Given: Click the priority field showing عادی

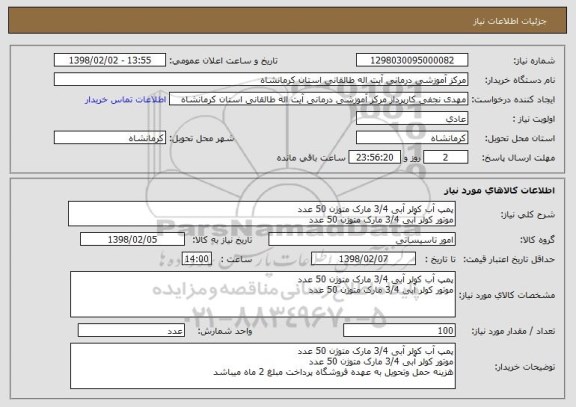Looking at the screenshot, I should pos(412,119).
